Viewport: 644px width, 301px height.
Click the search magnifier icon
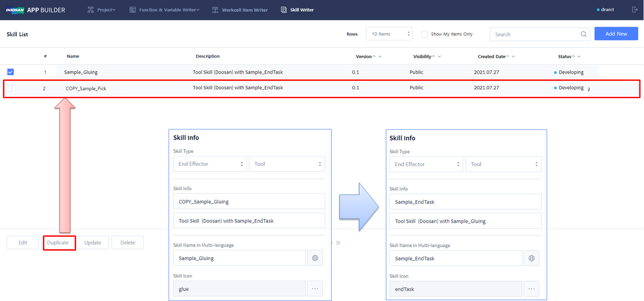(584, 34)
